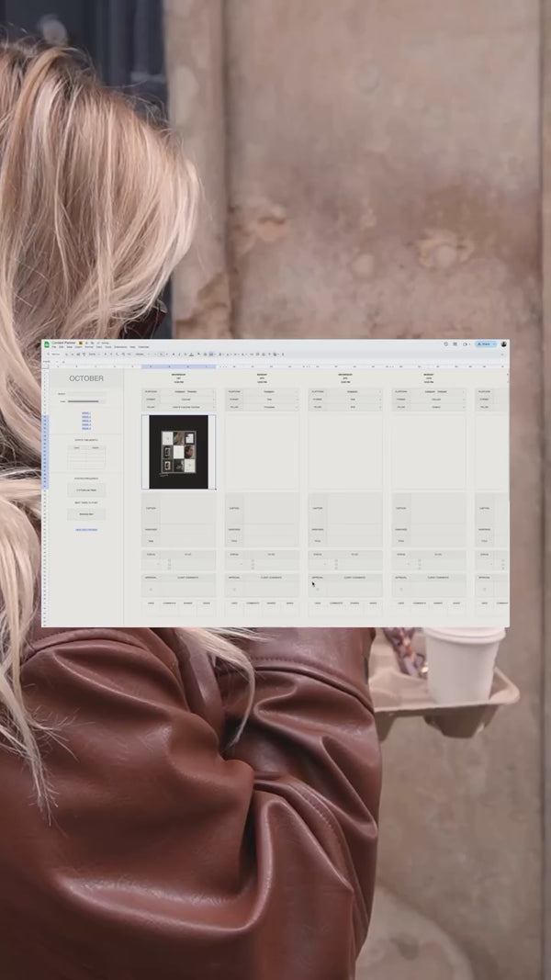Open the Week 1 link in sidebar

tap(86, 413)
